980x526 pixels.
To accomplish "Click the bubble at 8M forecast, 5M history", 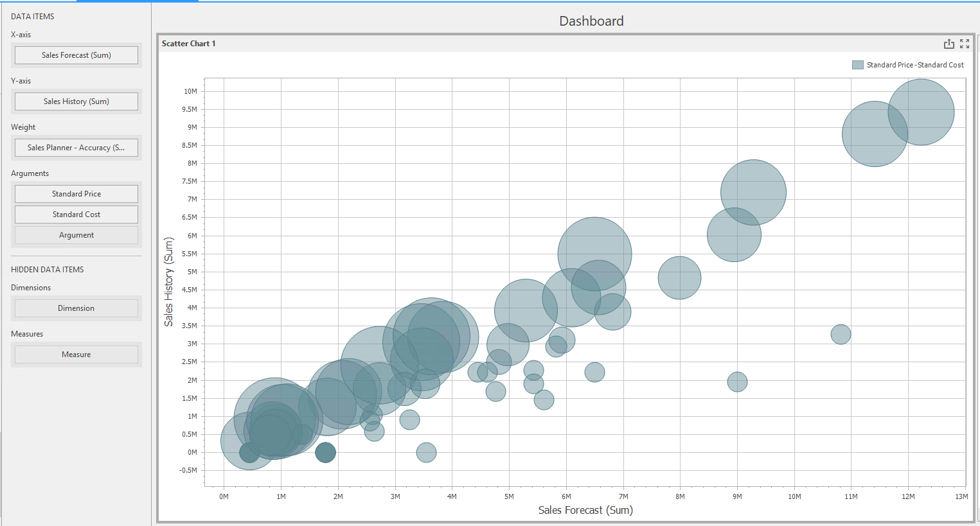I will click(679, 277).
